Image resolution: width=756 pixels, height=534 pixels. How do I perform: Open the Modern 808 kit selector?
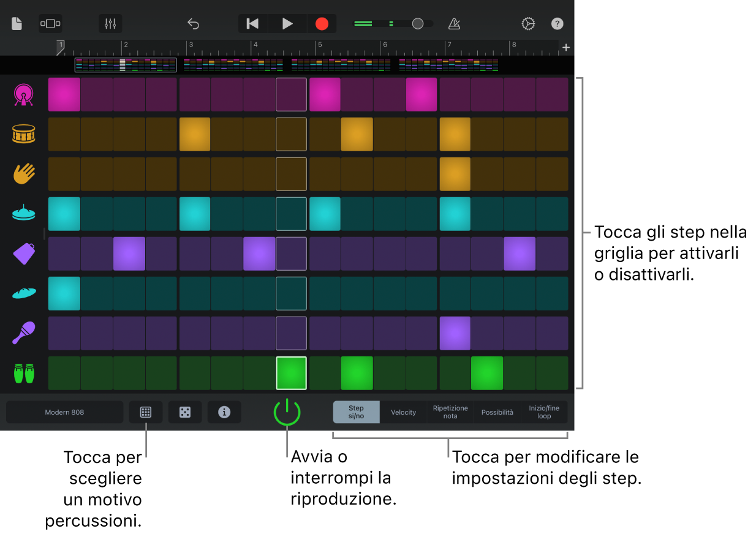tap(64, 412)
